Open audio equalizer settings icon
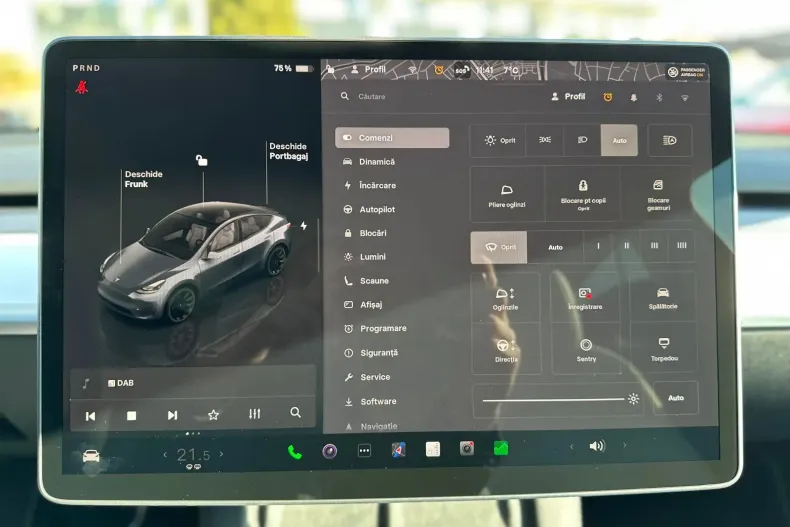Image resolution: width=790 pixels, height=527 pixels. coord(254,414)
